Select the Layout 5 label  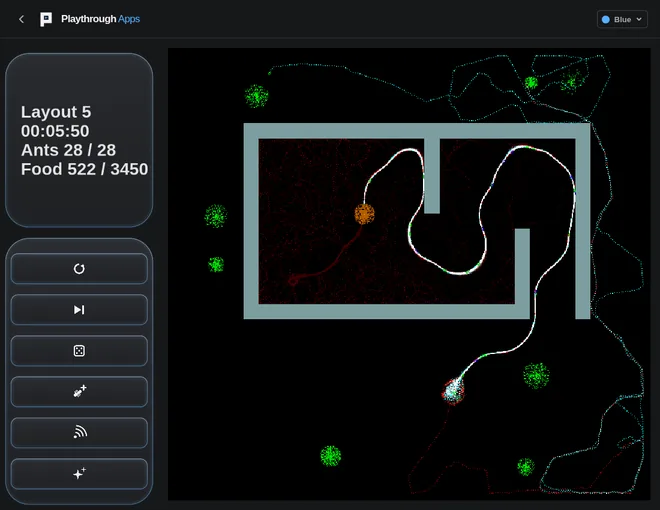point(56,112)
